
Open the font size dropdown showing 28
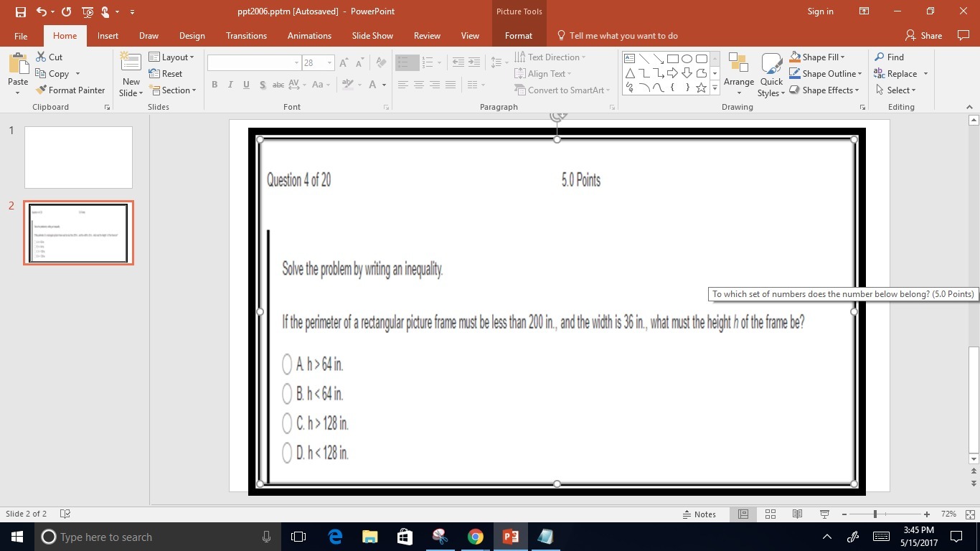(318, 63)
